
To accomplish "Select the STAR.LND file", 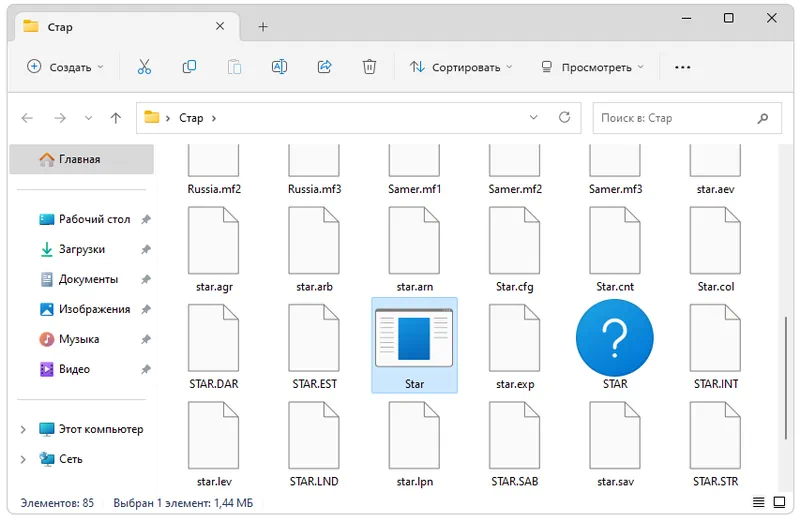I will [314, 444].
